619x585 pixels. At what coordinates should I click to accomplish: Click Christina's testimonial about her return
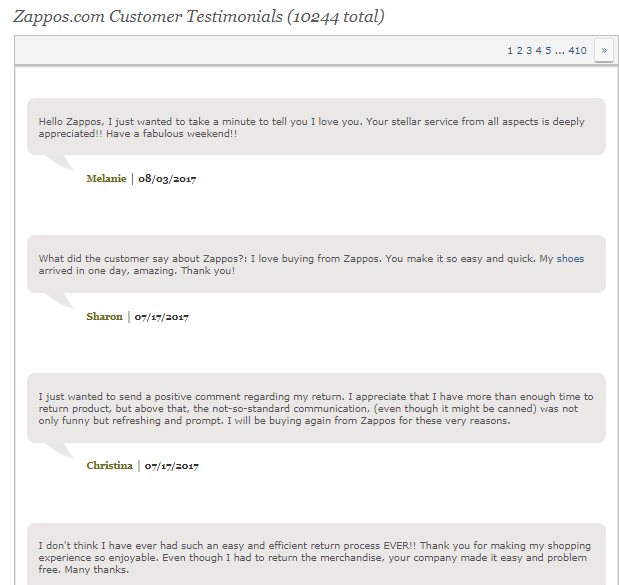coord(316,408)
